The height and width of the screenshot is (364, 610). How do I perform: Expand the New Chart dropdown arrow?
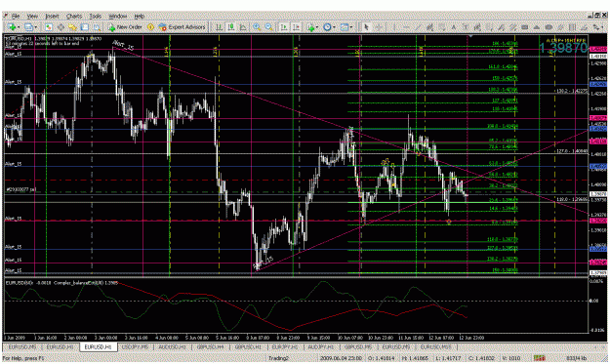tap(19, 27)
